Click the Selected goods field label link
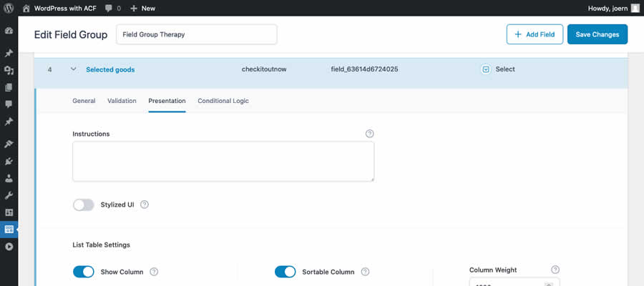 pos(110,70)
